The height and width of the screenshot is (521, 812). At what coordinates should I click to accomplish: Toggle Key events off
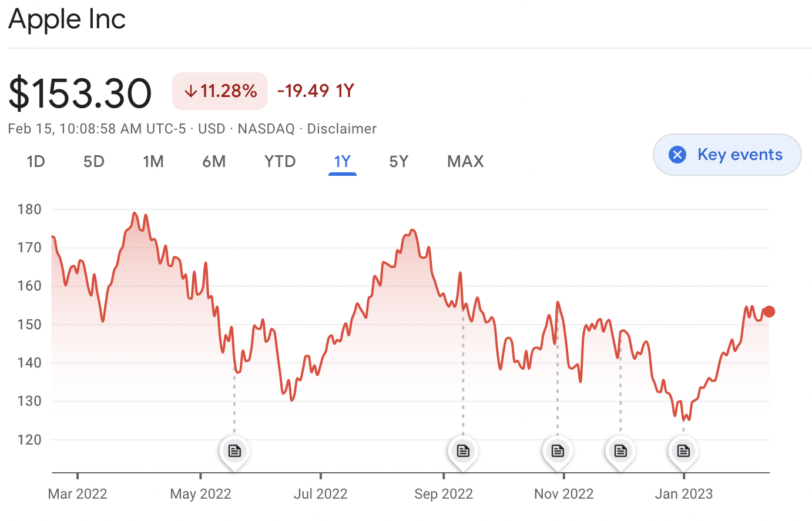click(727, 155)
